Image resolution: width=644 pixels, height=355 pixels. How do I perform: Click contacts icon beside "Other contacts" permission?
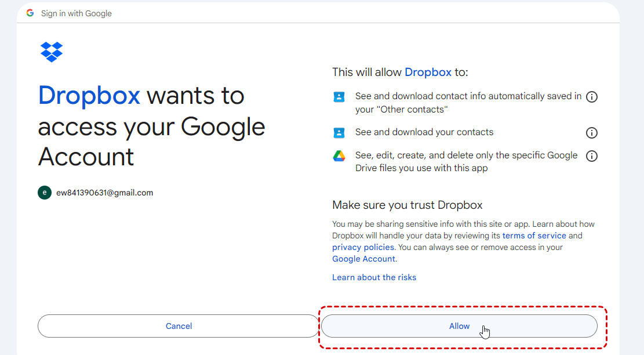(339, 97)
